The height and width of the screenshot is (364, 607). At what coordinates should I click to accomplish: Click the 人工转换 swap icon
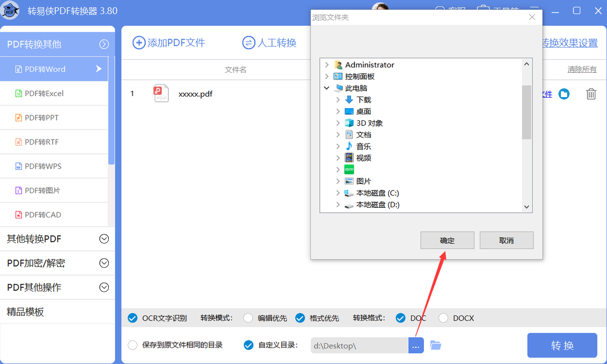coord(248,42)
